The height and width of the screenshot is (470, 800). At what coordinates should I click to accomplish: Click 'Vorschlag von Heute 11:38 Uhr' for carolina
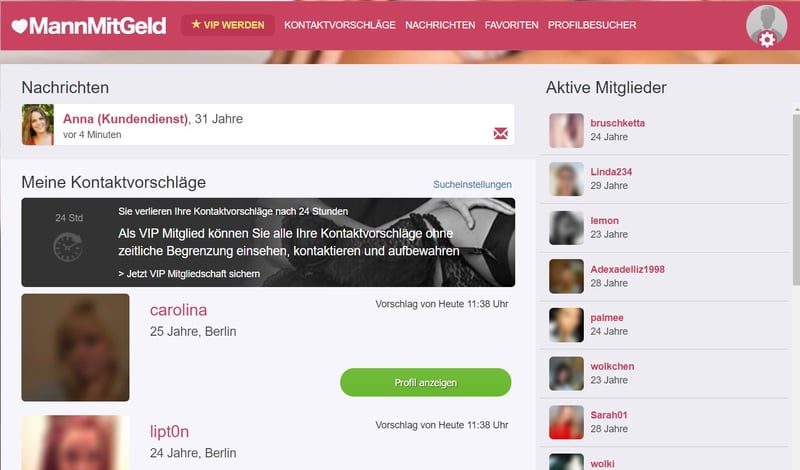pos(442,304)
